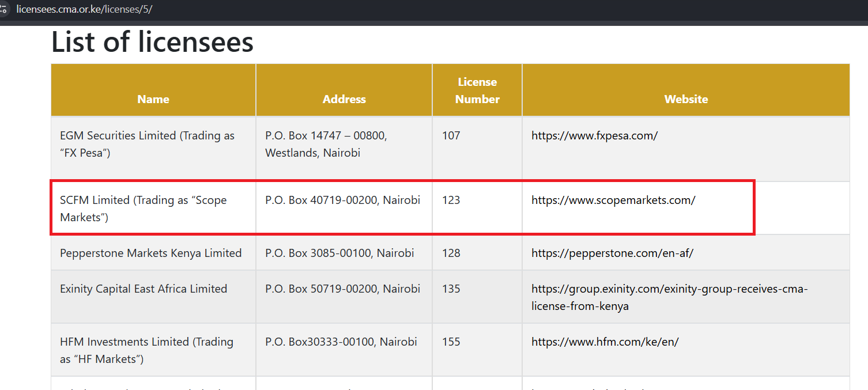Click the License Number column header
Screen dimensions: 868x390
477,90
